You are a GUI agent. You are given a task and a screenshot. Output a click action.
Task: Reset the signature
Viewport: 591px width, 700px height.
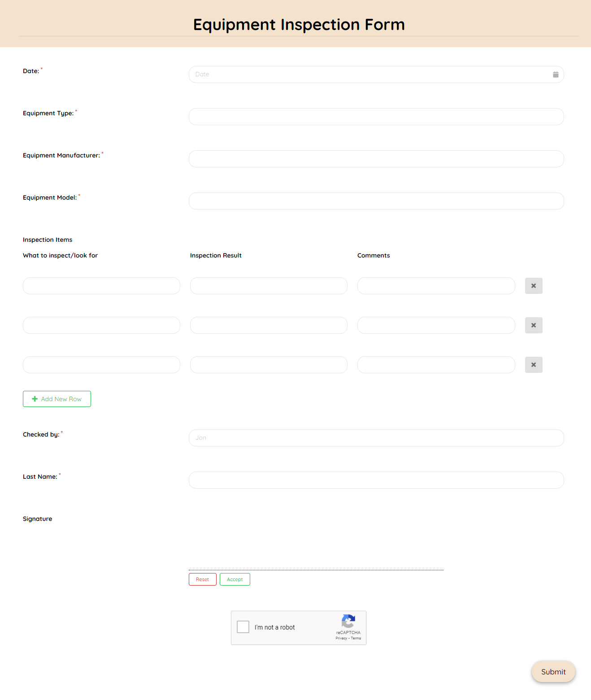[203, 579]
